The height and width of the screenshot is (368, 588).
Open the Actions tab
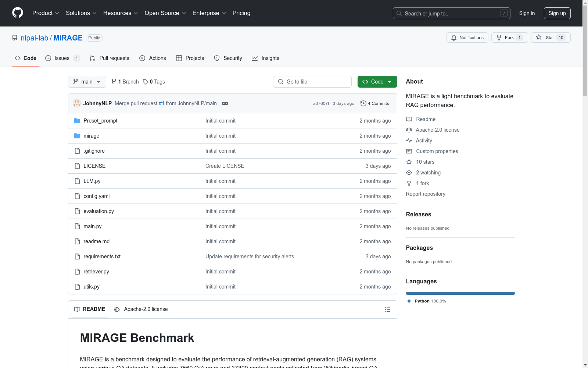click(153, 58)
